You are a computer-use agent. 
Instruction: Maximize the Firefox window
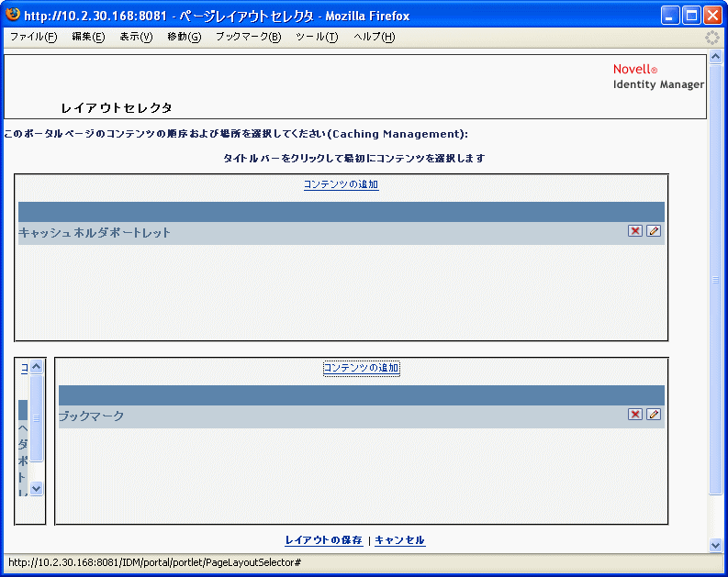click(691, 16)
